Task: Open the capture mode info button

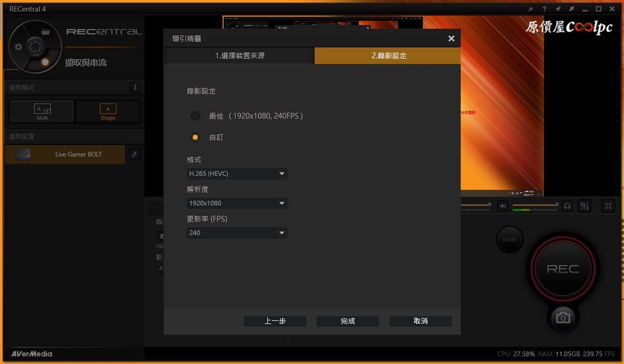Action: (135, 87)
